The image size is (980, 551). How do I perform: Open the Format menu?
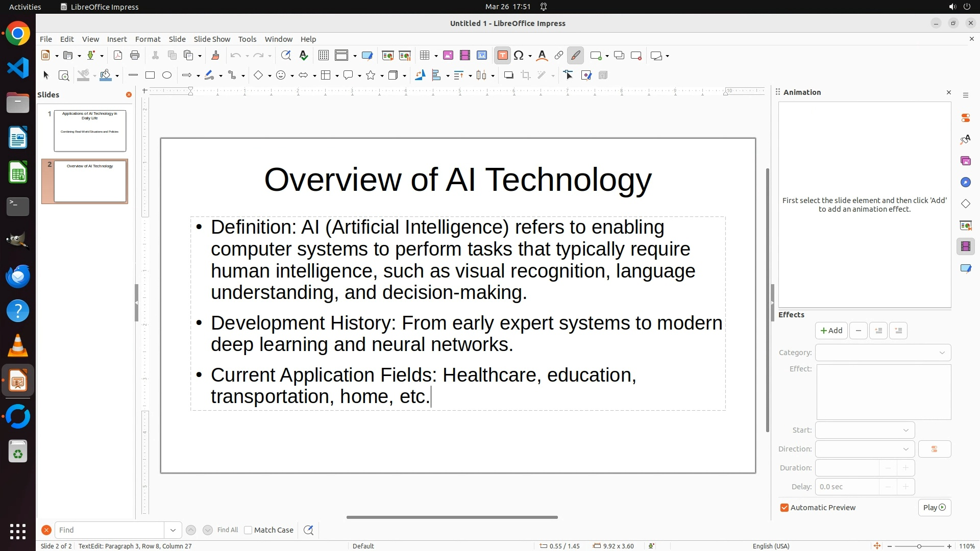point(148,39)
